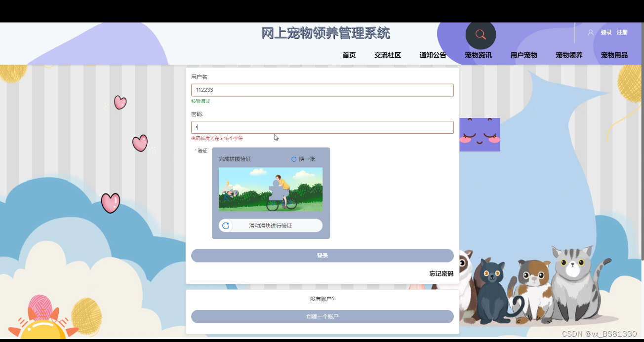Click the 校验通过 validation message
Viewport: 644px width, 342px height.
(201, 101)
